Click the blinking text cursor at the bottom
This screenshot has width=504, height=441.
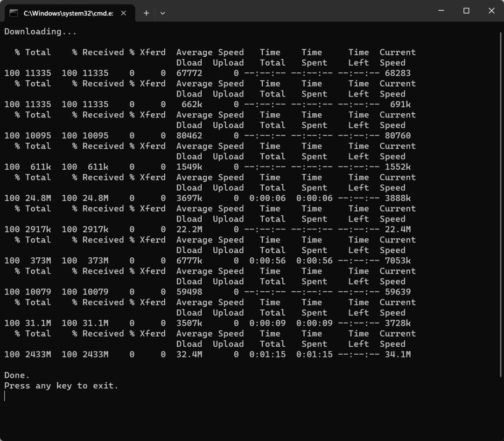pyautogui.click(x=5, y=396)
